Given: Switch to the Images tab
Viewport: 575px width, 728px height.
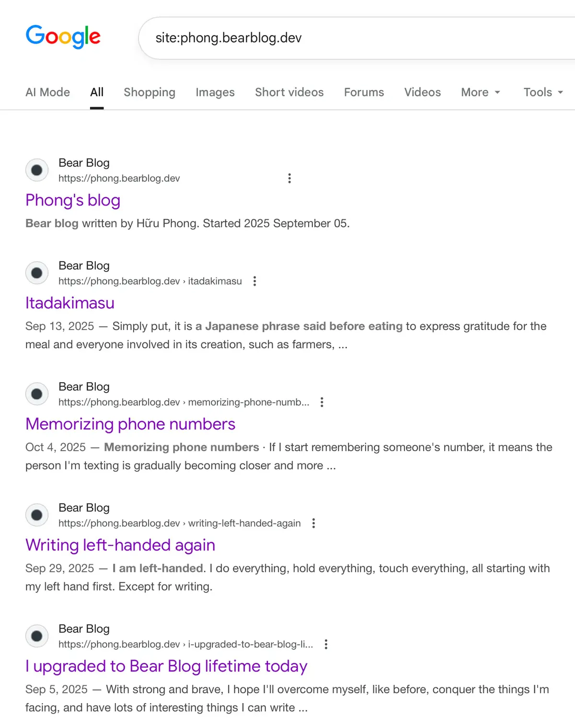Looking at the screenshot, I should pos(215,92).
